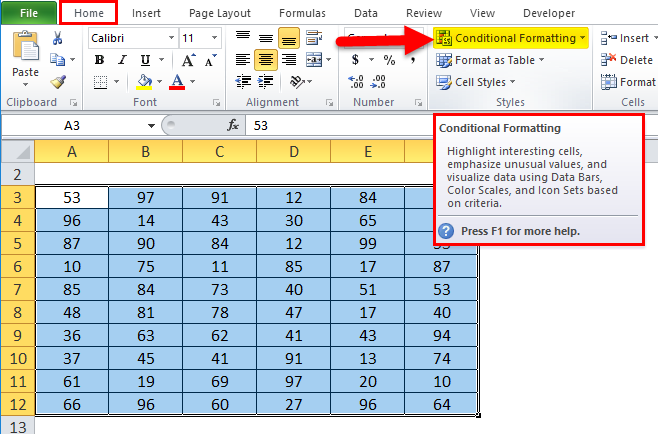The image size is (658, 434).
Task: Toggle center horizontal alignment
Action: click(x=265, y=60)
